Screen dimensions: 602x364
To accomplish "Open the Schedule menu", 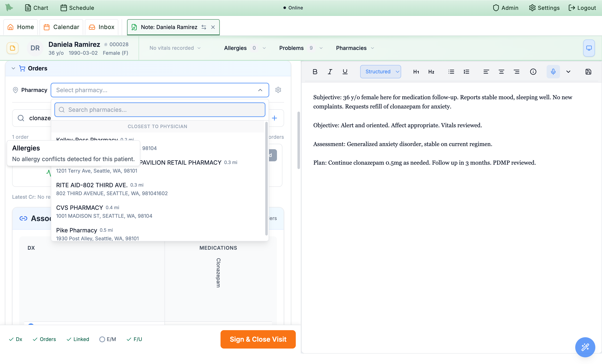I will (x=77, y=8).
